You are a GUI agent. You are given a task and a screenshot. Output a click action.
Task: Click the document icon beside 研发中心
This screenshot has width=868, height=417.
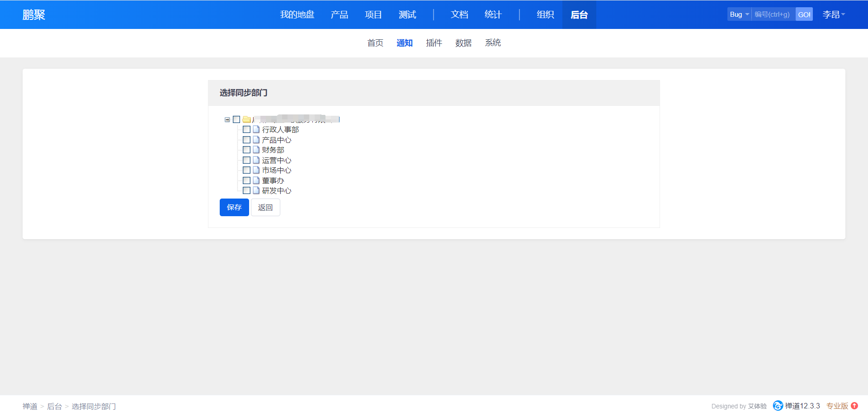click(256, 190)
